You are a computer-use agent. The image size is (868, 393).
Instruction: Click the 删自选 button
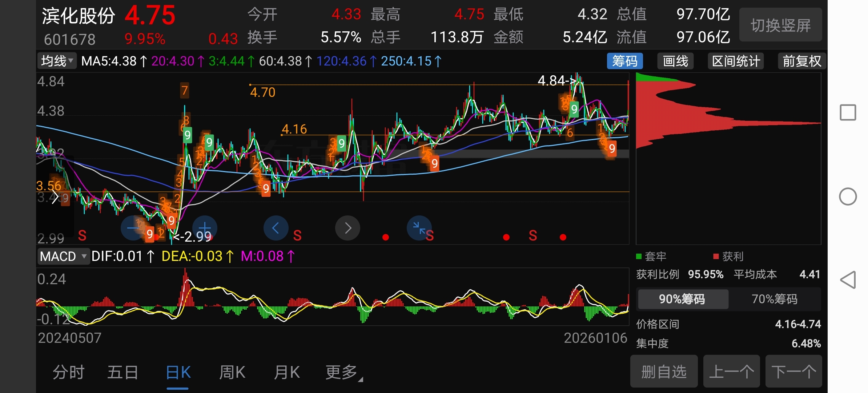664,372
